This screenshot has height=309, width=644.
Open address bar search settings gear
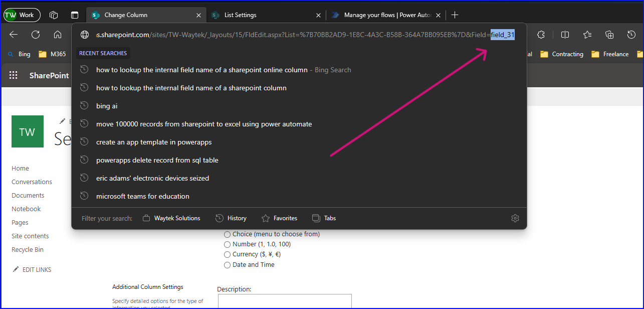click(x=515, y=218)
